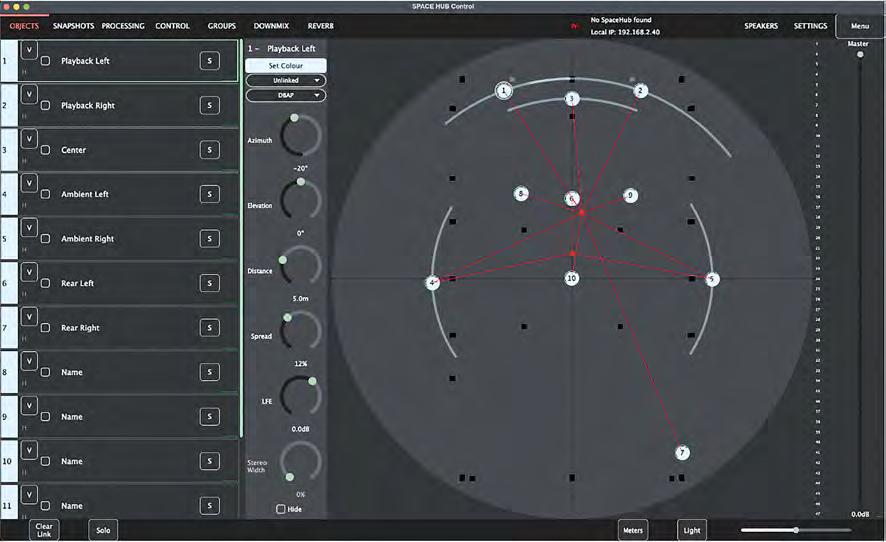The image size is (886, 542).
Task: Enable the checkbox in row 8
Action: (45, 372)
